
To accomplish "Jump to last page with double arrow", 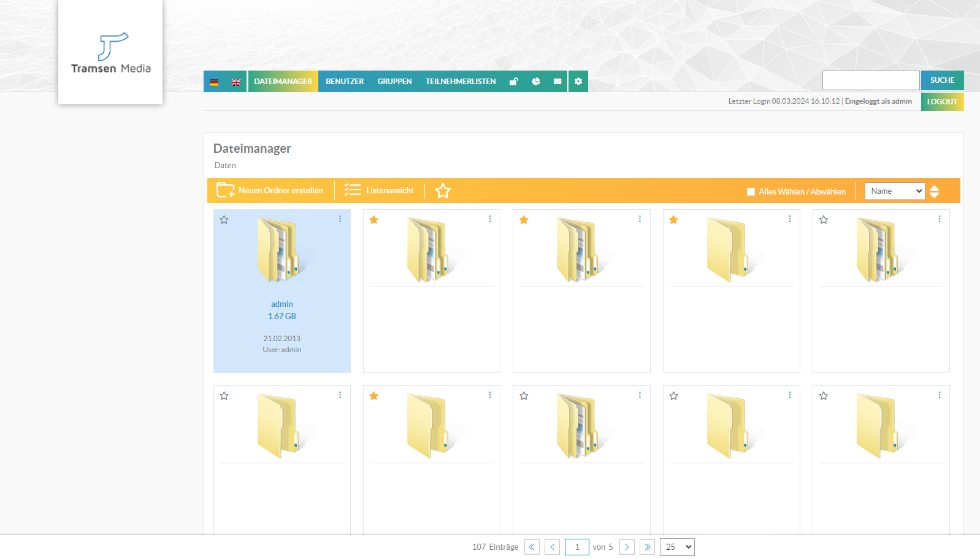I will tap(647, 547).
